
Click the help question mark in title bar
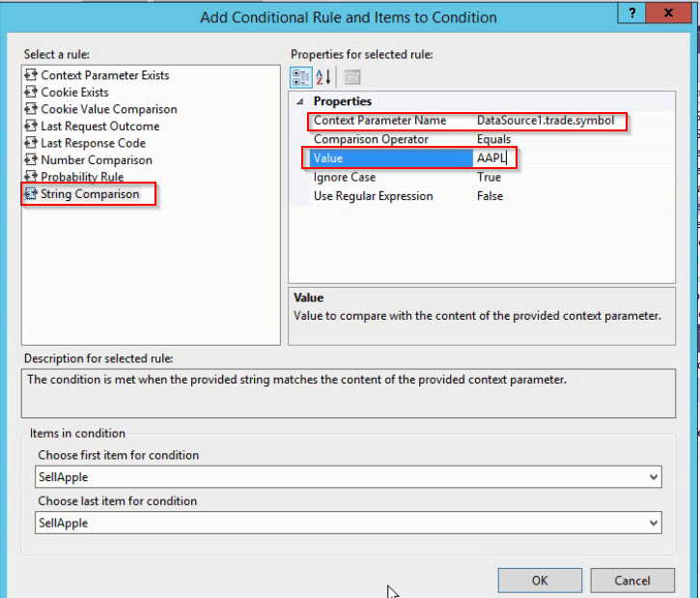(x=631, y=14)
